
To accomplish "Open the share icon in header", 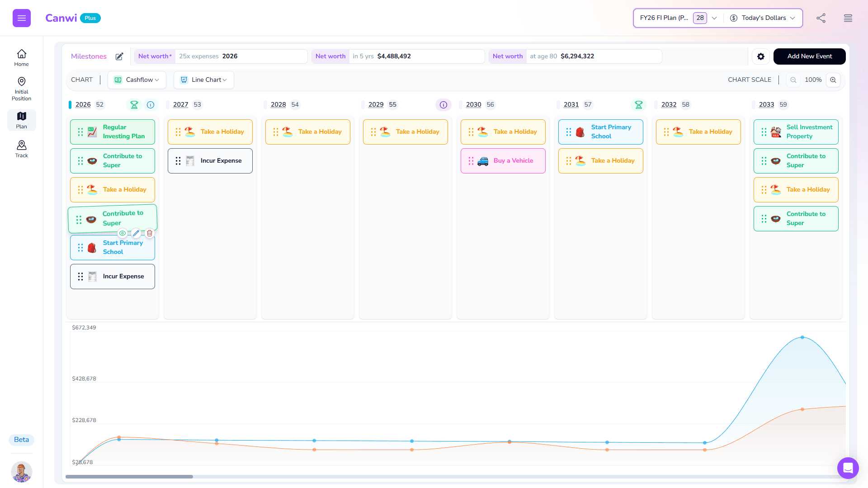I will coord(821,18).
